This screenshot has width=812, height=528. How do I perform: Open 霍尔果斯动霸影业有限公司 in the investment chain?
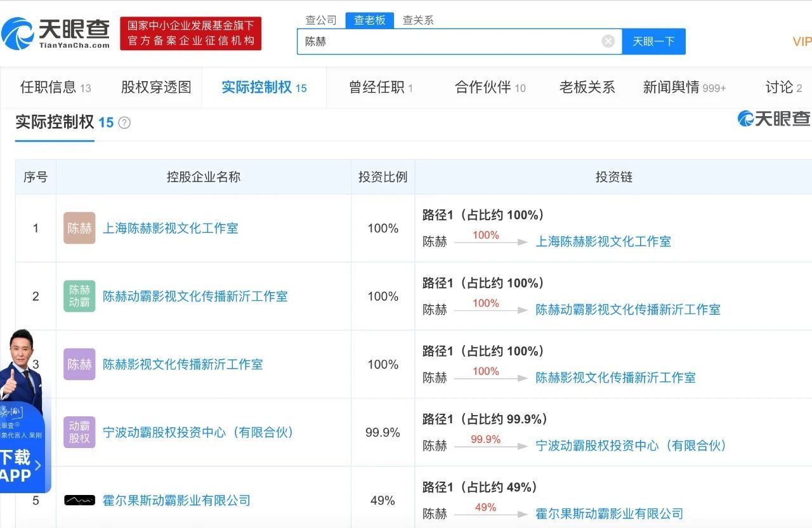pyautogui.click(x=610, y=513)
